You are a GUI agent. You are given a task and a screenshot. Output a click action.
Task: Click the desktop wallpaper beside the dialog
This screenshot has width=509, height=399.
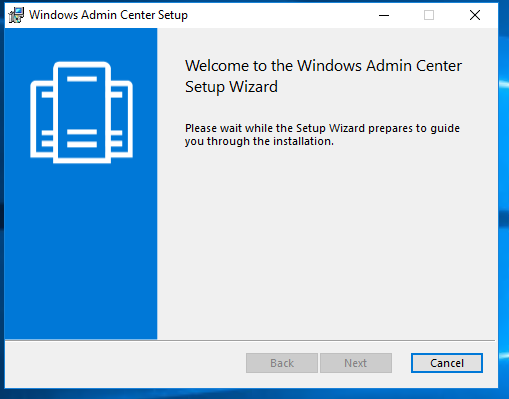pos(504,200)
